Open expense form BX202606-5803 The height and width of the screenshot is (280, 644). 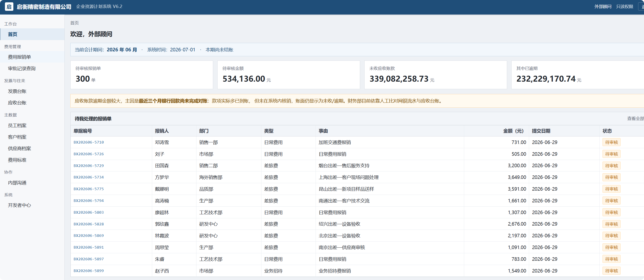click(88, 212)
